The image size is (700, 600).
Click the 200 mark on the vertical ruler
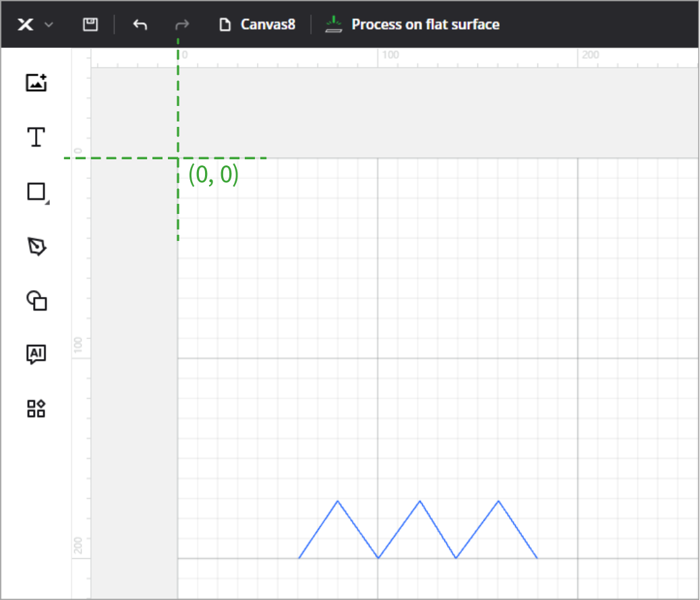point(78,545)
